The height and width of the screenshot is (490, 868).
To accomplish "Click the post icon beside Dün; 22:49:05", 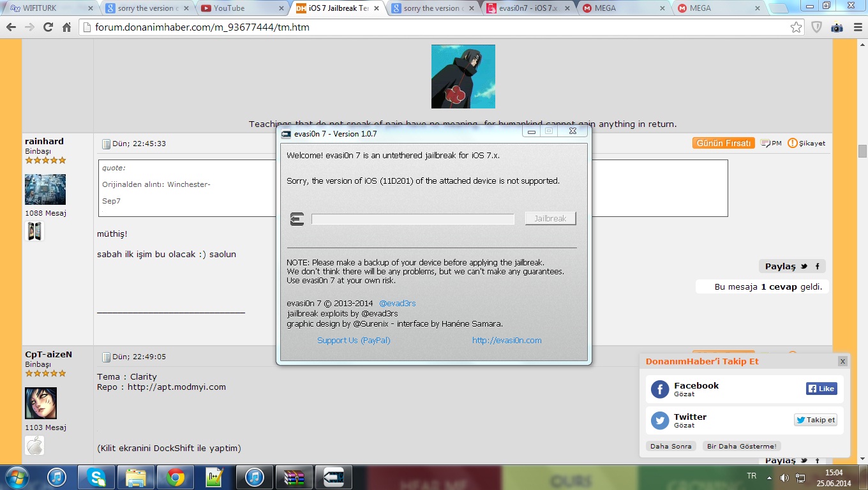I will (x=107, y=357).
